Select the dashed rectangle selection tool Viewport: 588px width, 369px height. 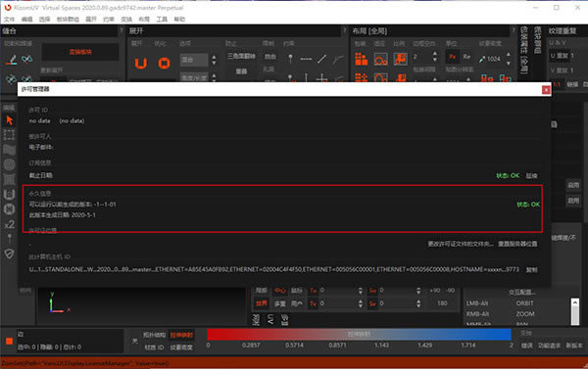(x=10, y=134)
